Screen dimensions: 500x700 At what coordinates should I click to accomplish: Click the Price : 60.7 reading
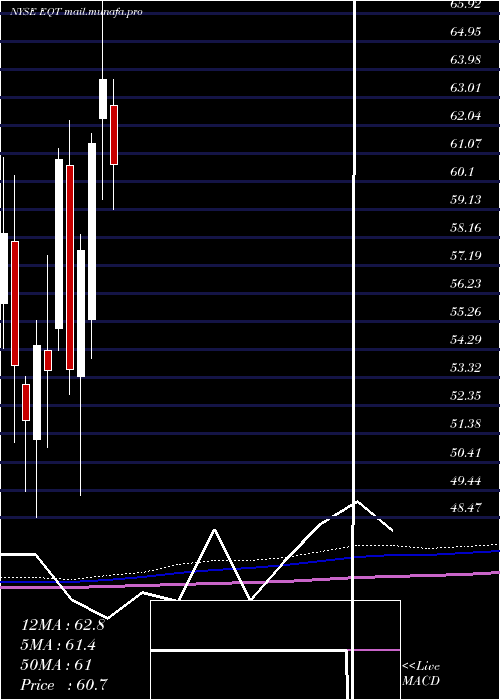coord(64,685)
